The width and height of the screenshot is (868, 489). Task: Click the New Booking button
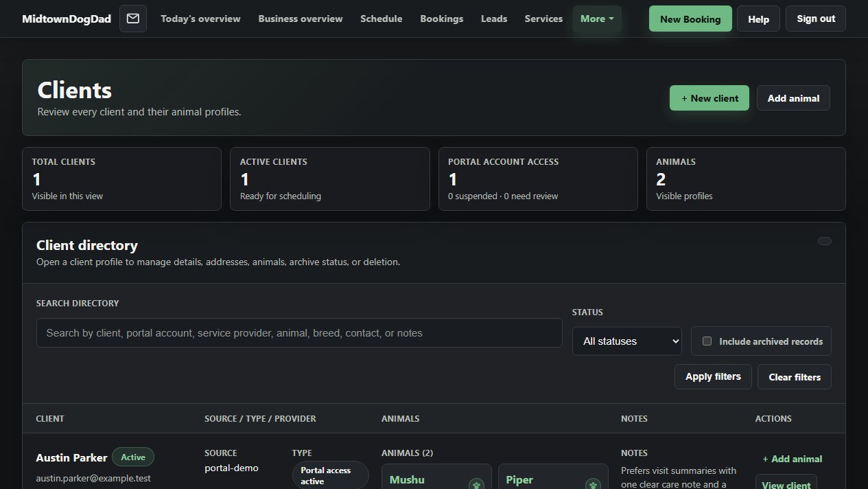pos(690,19)
